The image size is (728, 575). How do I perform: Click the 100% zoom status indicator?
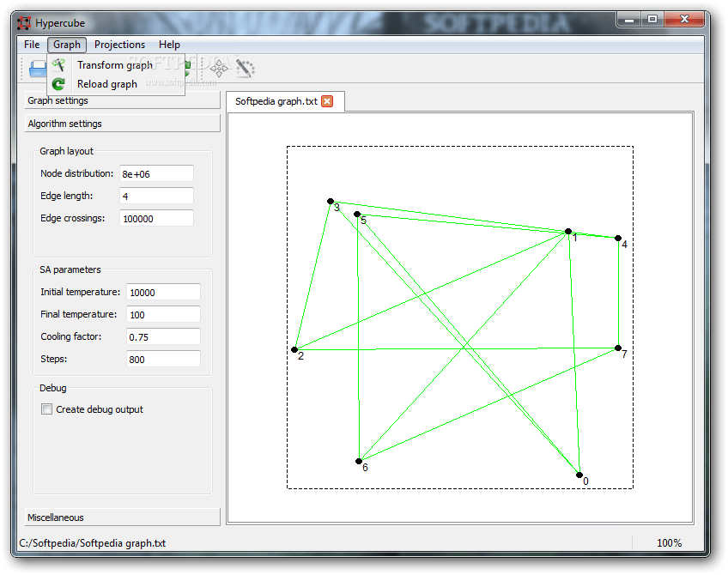click(669, 543)
